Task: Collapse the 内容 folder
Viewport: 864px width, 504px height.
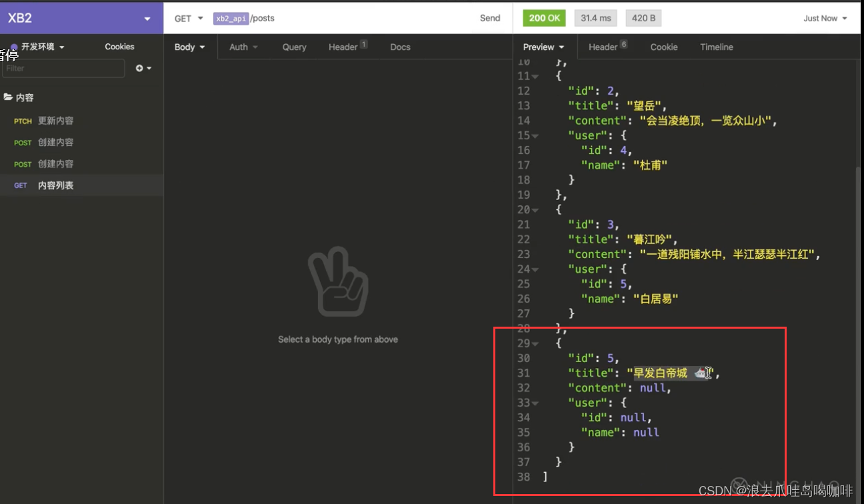Action: 19,97
